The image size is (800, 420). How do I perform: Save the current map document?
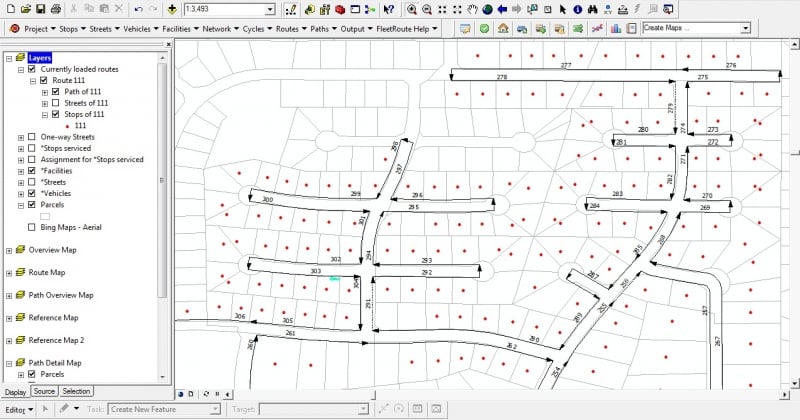point(41,9)
